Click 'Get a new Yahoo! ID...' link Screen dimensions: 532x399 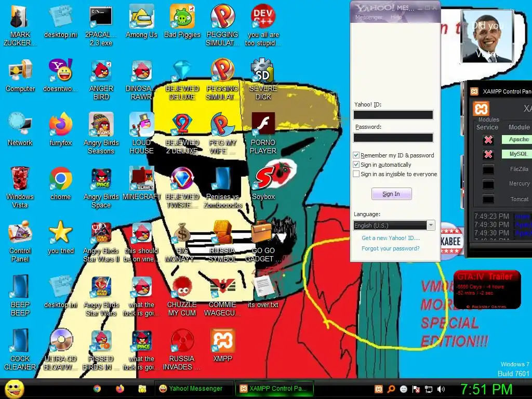[391, 238]
